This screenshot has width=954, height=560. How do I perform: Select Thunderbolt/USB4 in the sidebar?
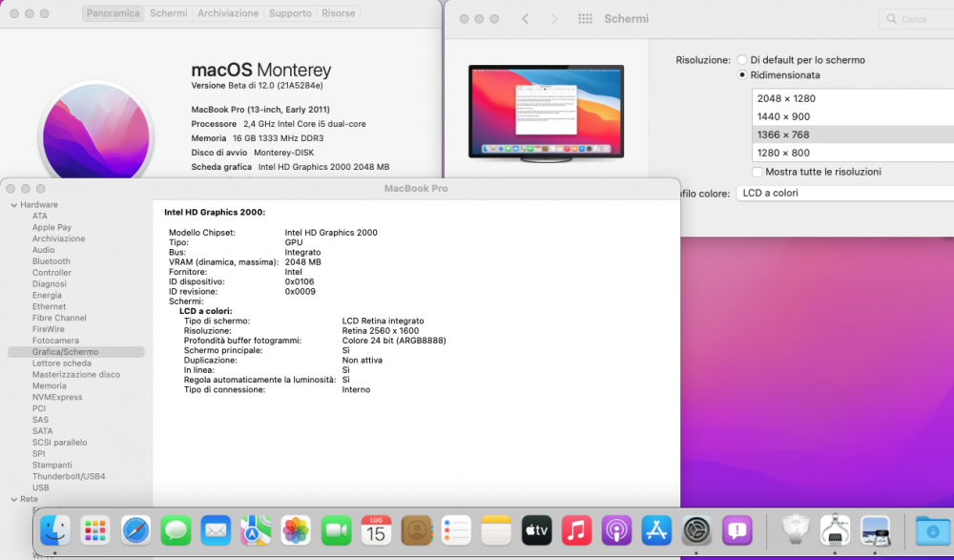(69, 476)
